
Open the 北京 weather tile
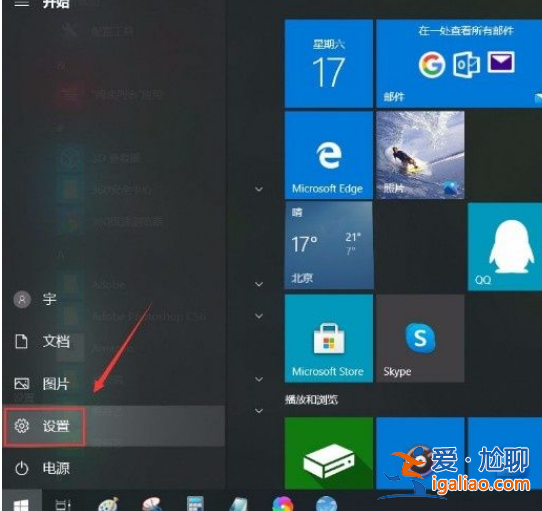[328, 246]
